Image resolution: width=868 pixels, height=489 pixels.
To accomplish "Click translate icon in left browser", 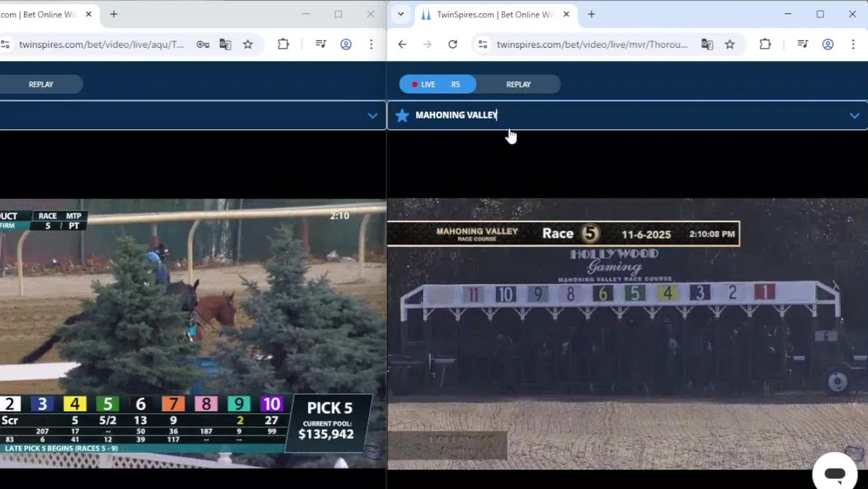I will [225, 44].
